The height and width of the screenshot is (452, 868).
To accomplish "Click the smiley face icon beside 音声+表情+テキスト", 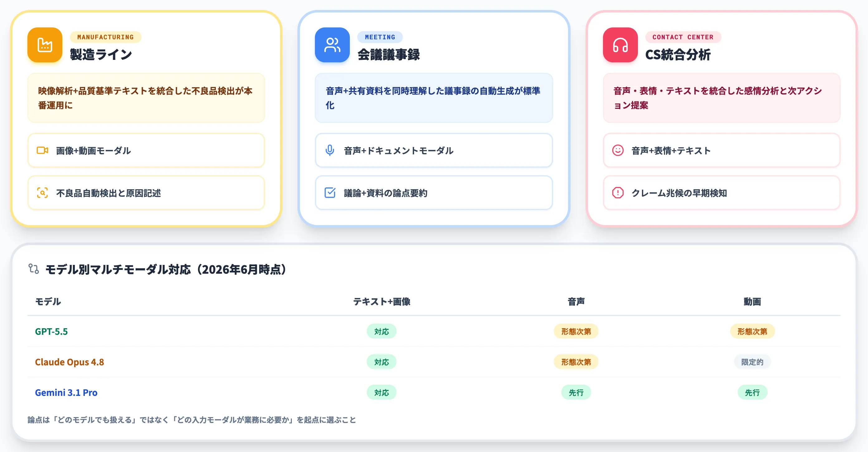I will (618, 150).
